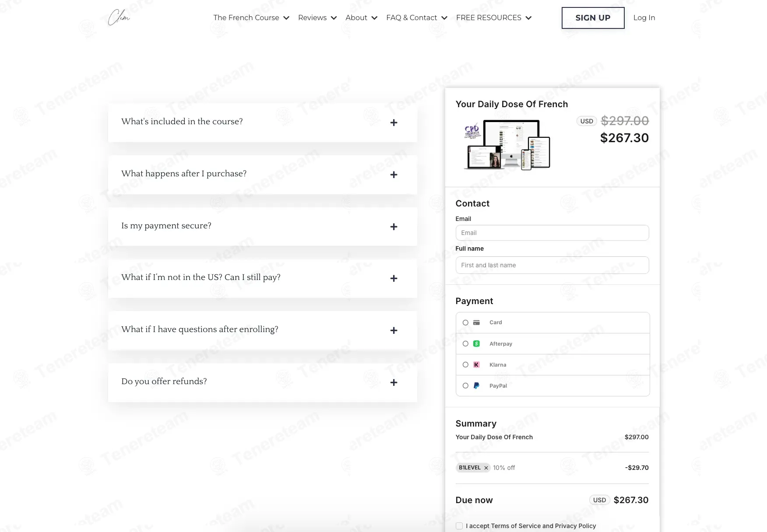Expand "What's included in the course?"
The image size is (767, 532).
pos(263,122)
